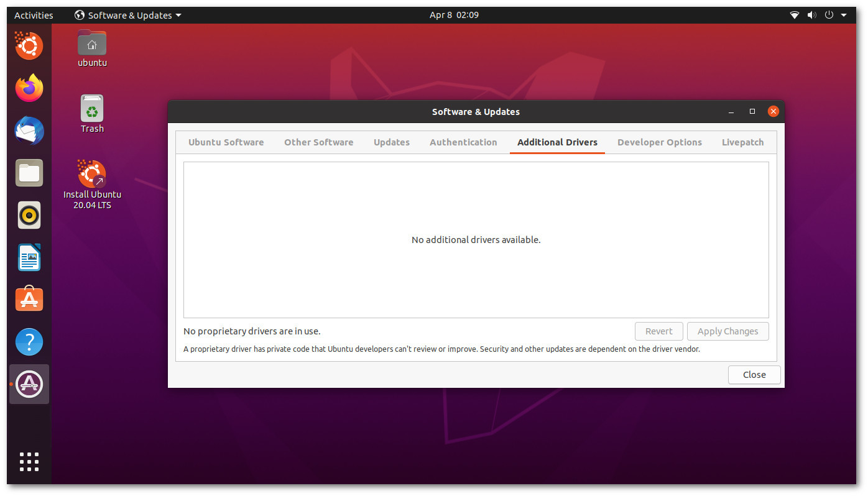The height and width of the screenshot is (496, 868).
Task: Switch to the Ubuntu Software tab
Action: coord(226,142)
